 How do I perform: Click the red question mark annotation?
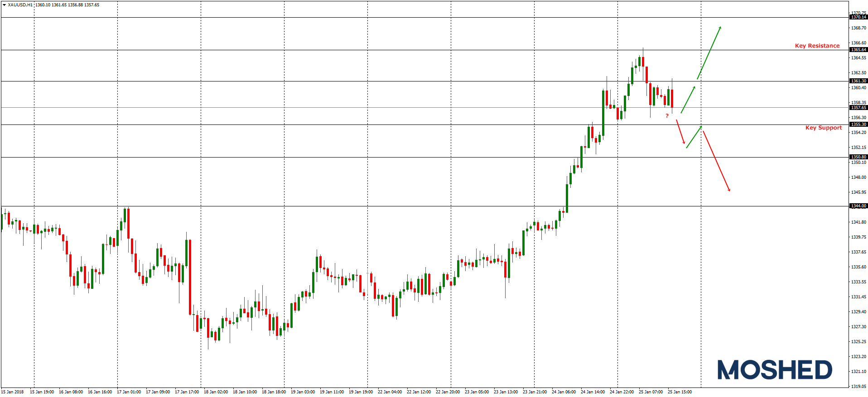667,116
